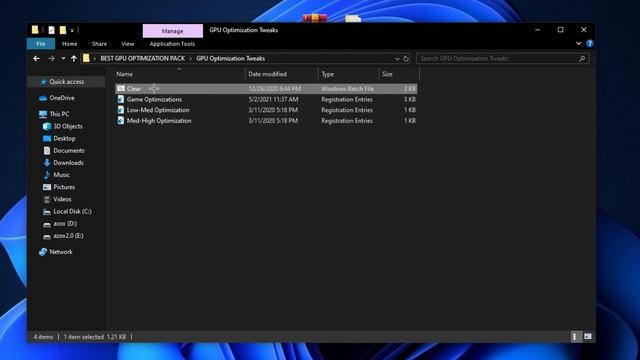Switch to Large icons view in status bar
The height and width of the screenshot is (360, 640).
(587, 337)
